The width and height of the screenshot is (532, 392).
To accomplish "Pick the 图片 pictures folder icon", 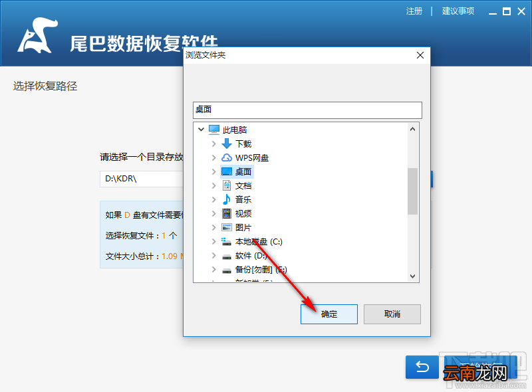I will click(227, 227).
